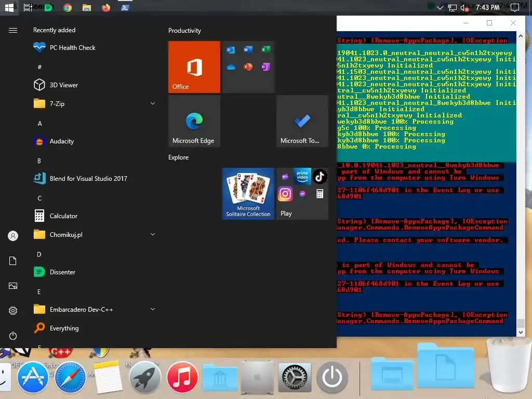Open the Mac Pro icon in the dock

257,377
